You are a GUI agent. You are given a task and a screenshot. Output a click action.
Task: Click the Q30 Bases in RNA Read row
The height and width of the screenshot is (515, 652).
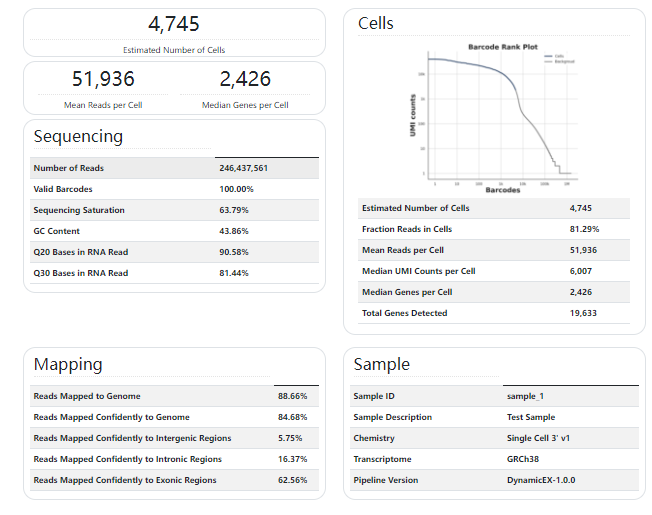[174, 273]
